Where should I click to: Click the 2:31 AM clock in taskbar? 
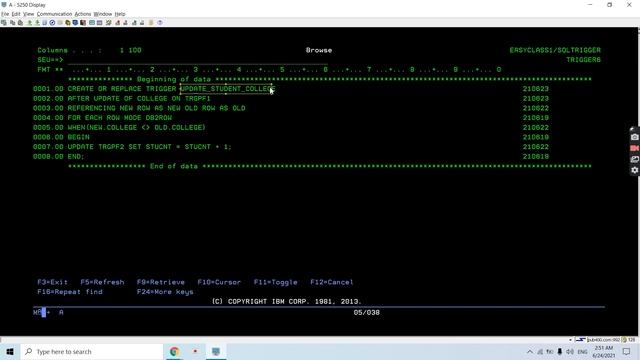604,348
